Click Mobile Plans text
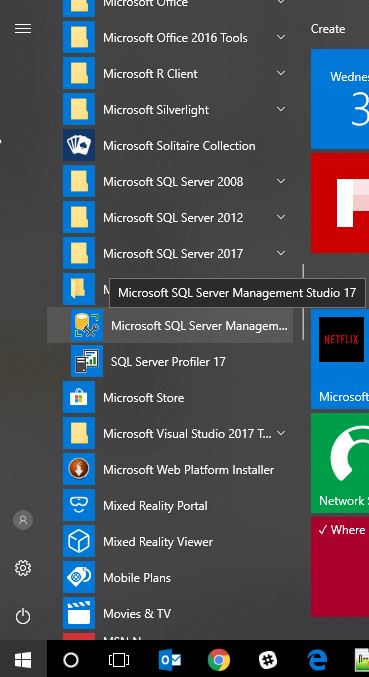Image resolution: width=369 pixels, height=677 pixels. pyautogui.click(x=137, y=578)
